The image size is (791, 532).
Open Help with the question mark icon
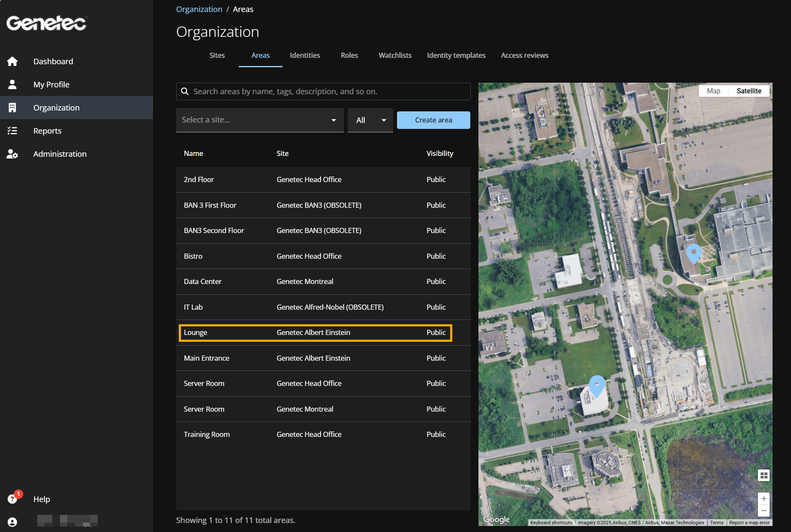(12, 499)
